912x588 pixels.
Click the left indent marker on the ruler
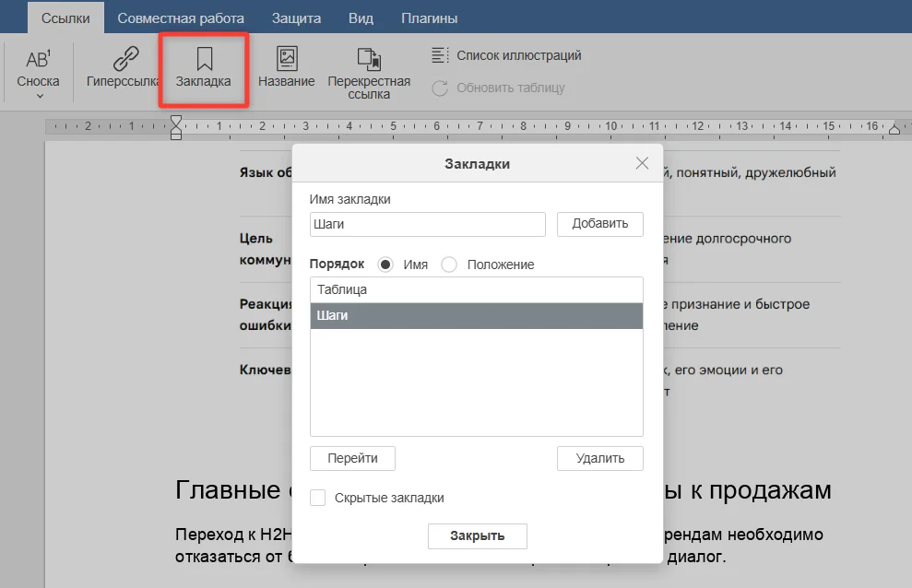pos(175,127)
